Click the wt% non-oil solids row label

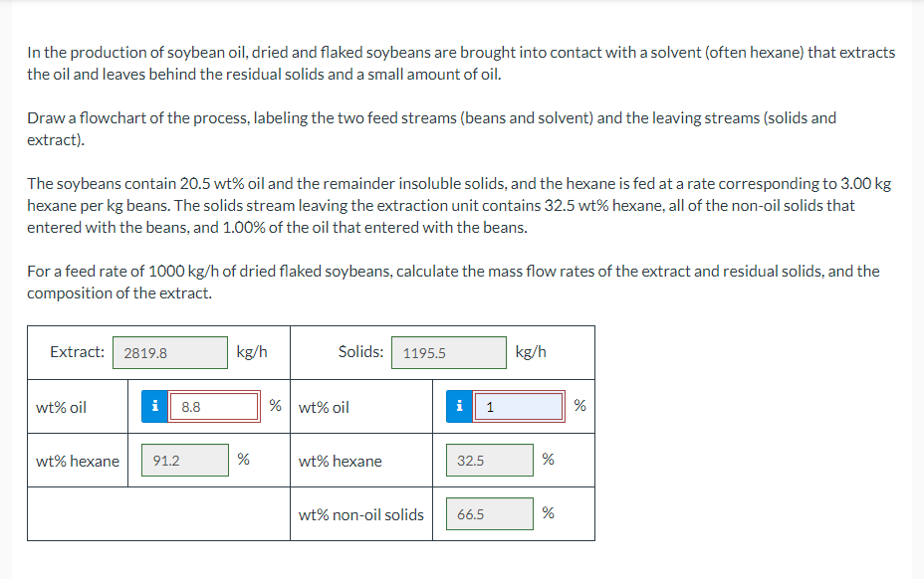tap(361, 514)
